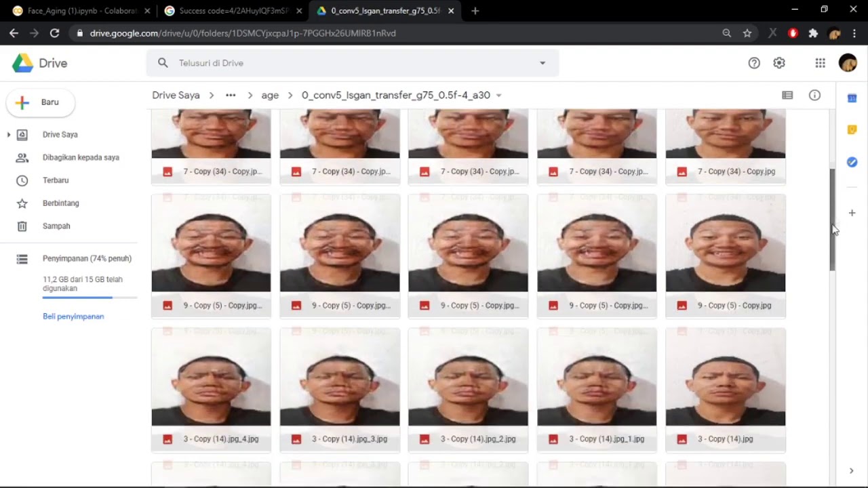Click the red extension icon
This screenshot has width=868, height=488.
[793, 33]
